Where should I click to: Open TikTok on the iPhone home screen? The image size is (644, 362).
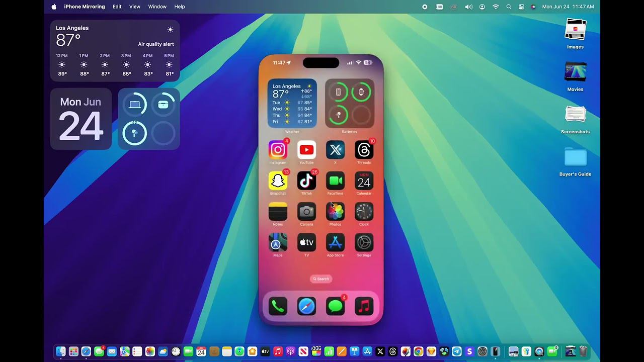coord(306,181)
